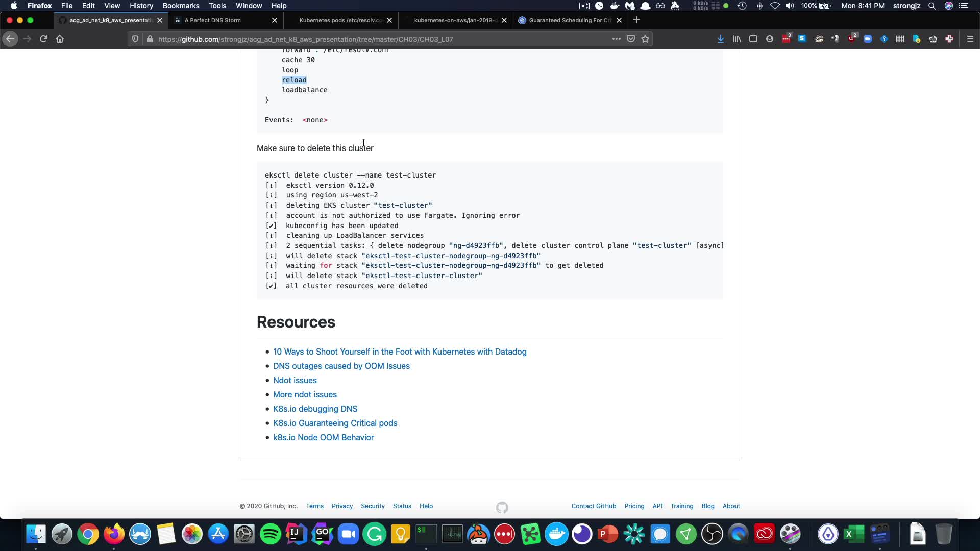The height and width of the screenshot is (551, 980).
Task: Switch to A Perfect DNS Storm tab
Action: [219, 20]
